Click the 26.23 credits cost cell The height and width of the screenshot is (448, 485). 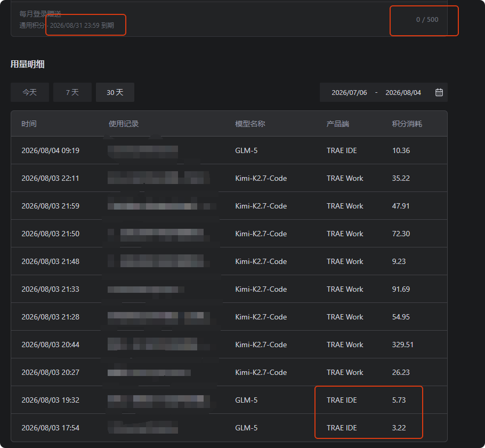point(401,372)
